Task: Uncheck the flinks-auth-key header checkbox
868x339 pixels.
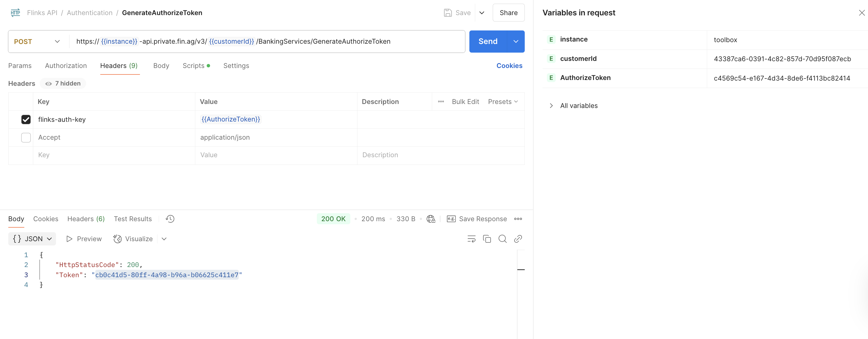Action: tap(26, 120)
